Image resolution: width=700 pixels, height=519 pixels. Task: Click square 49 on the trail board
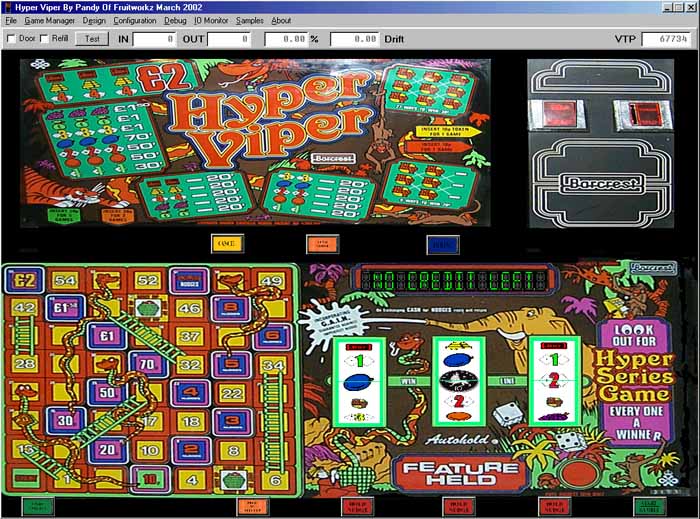pyautogui.click(x=271, y=281)
